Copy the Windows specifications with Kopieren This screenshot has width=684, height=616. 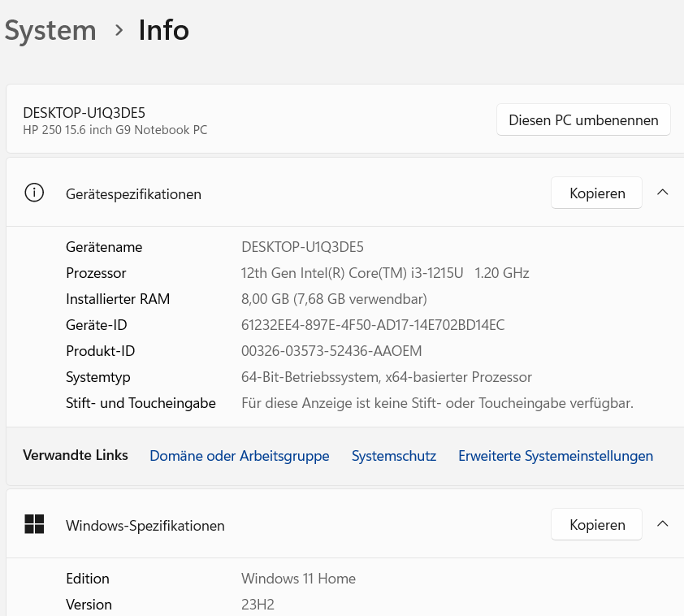(x=596, y=524)
